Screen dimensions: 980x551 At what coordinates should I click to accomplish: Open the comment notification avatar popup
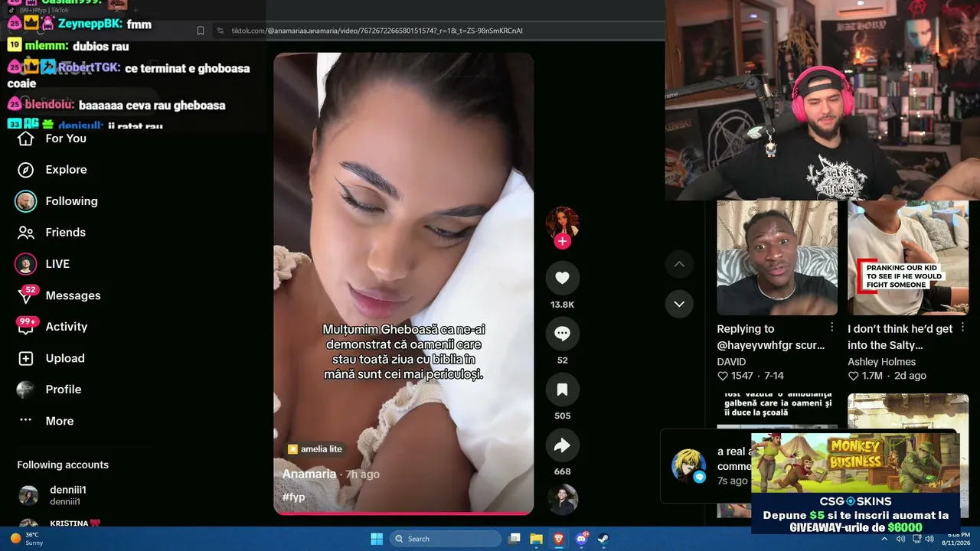click(x=688, y=466)
